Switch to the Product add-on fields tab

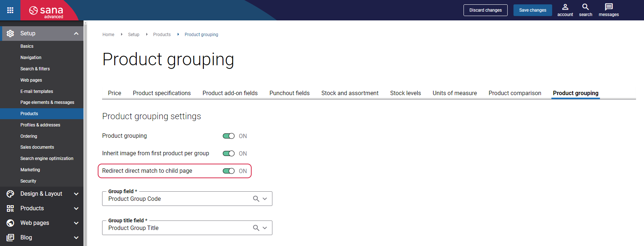(230, 93)
